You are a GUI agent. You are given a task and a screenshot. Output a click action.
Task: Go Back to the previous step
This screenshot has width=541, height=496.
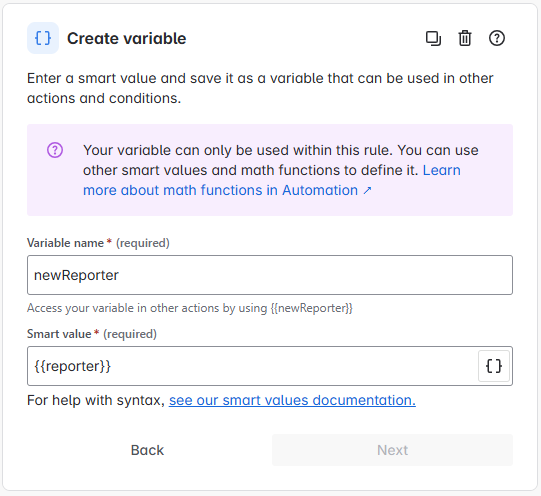click(x=147, y=450)
